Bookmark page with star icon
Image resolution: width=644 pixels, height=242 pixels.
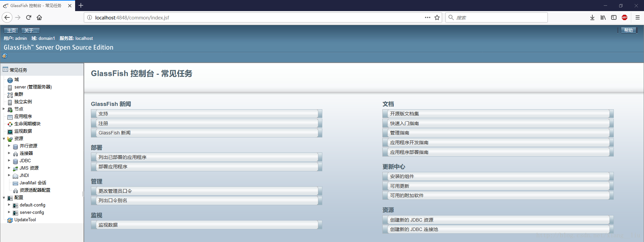[437, 17]
